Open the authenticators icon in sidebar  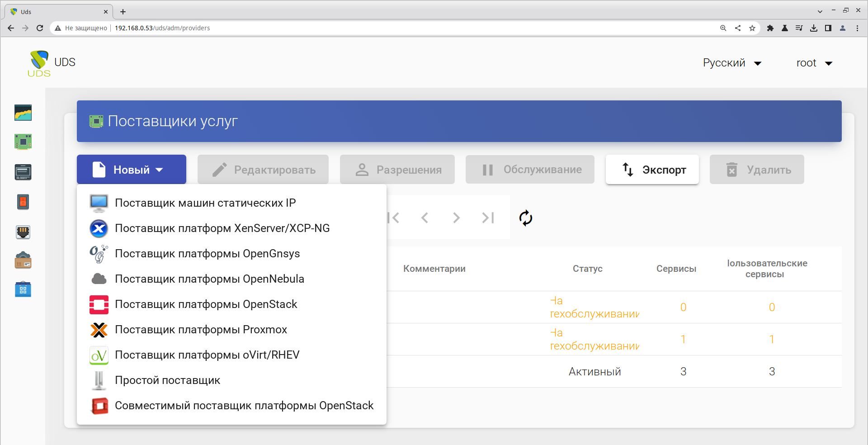point(23,172)
